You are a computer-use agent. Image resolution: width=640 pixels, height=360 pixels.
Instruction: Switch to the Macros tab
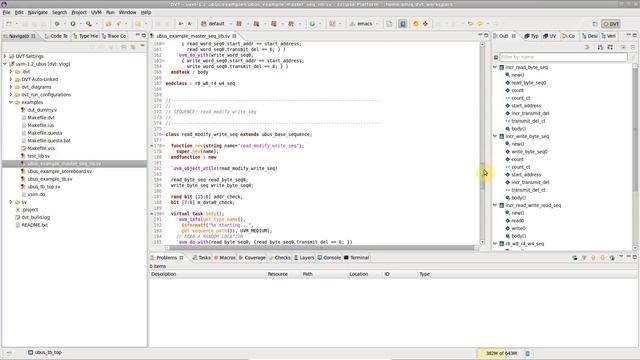click(x=225, y=258)
